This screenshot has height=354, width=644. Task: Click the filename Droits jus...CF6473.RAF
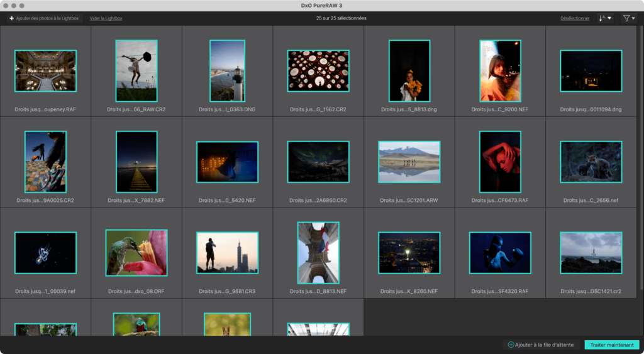tap(500, 201)
